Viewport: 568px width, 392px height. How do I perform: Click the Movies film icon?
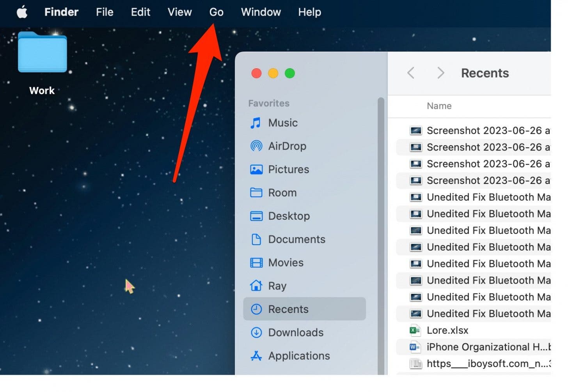(x=256, y=263)
